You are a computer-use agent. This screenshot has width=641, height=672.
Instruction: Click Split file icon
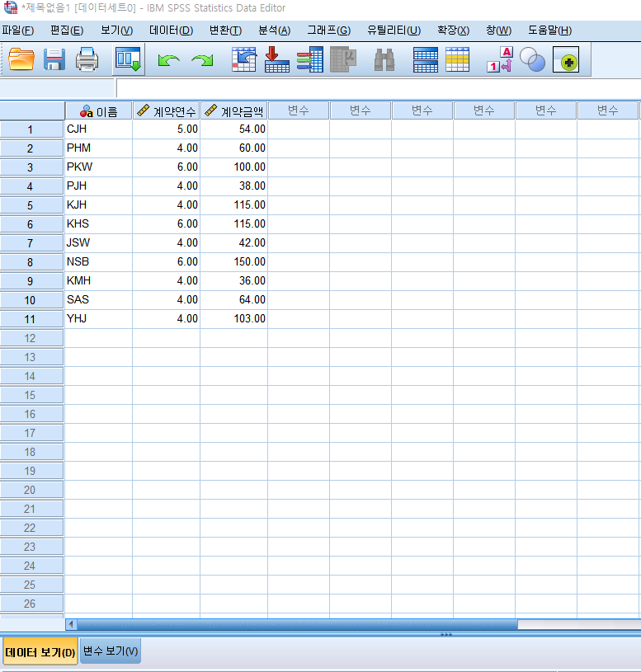click(426, 59)
